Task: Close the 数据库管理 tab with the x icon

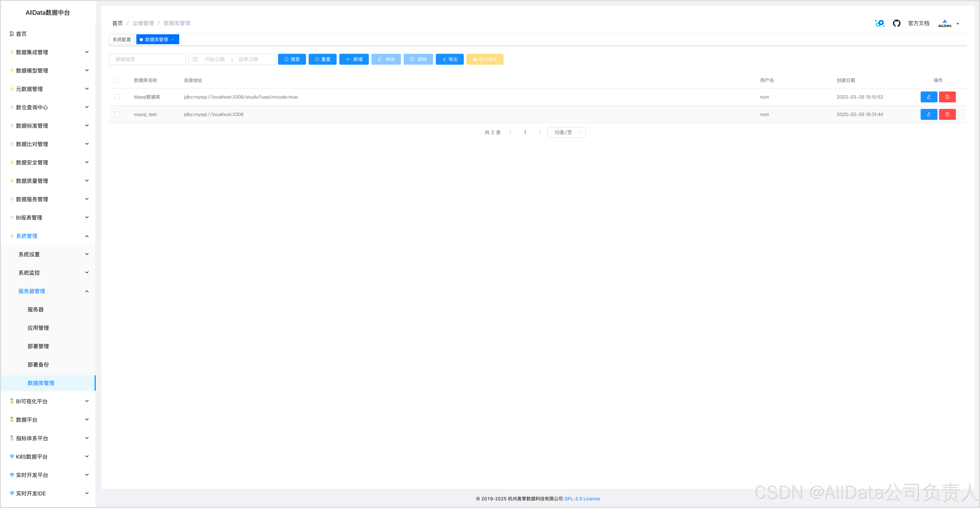Action: pos(173,40)
